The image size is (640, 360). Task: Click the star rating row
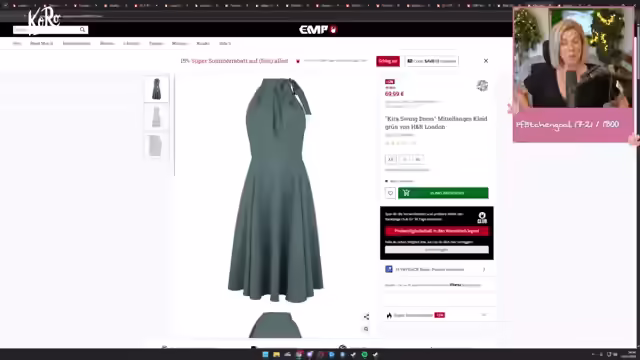[400, 143]
